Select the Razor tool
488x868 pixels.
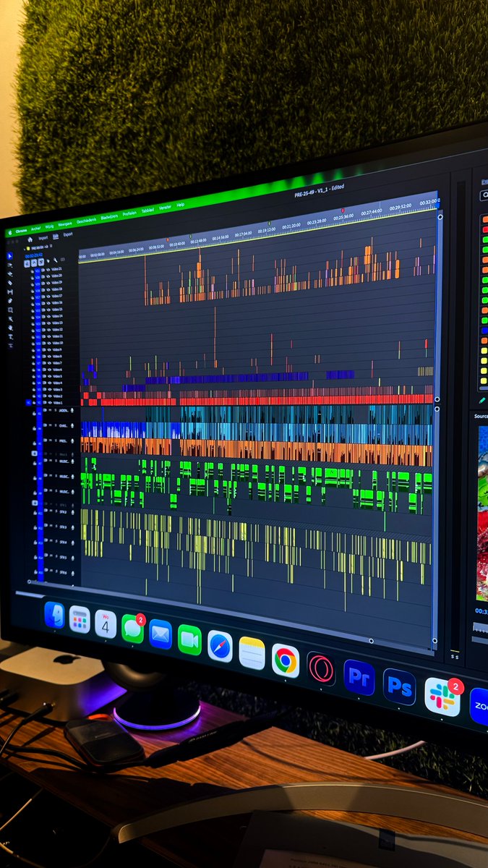tap(10, 283)
